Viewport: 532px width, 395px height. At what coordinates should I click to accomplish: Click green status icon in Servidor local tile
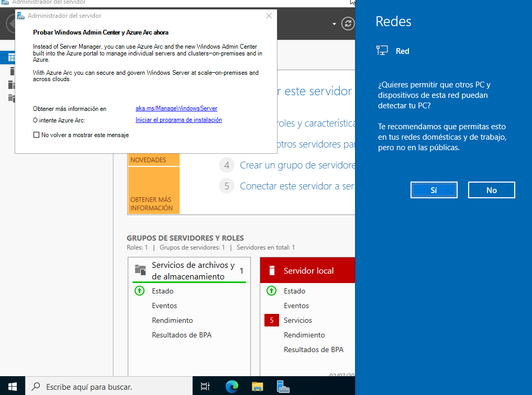coord(271,290)
